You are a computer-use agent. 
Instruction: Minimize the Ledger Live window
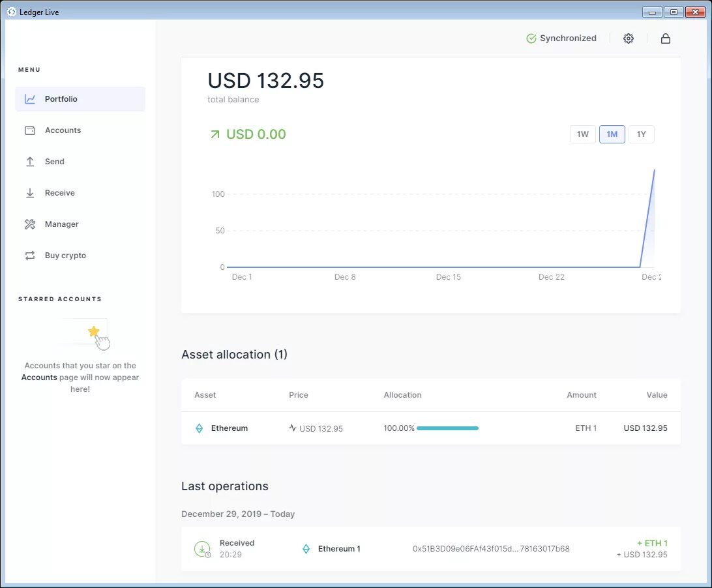coord(652,12)
